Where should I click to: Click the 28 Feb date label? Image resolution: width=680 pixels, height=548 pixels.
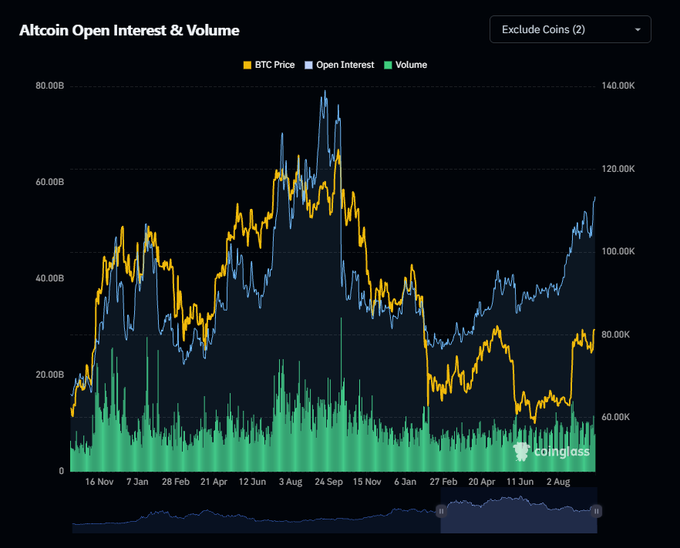(x=176, y=482)
